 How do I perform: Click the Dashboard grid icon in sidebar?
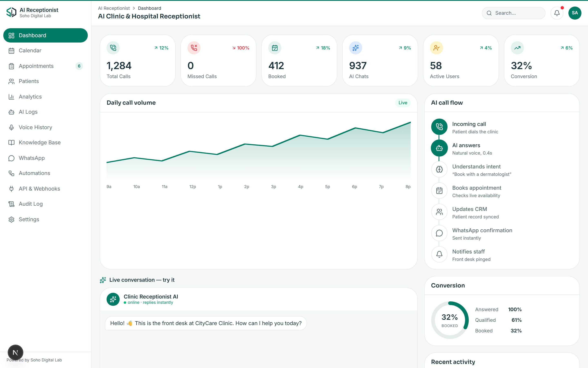[11, 36]
